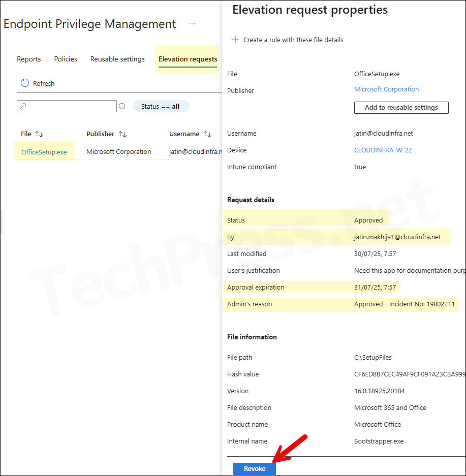Click the plus icon for creating a rule

coord(235,39)
